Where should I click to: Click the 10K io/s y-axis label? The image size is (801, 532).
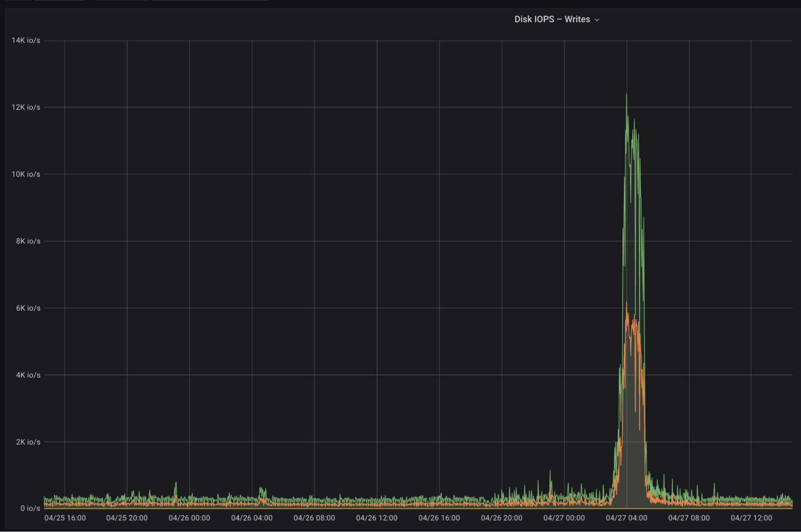(26, 174)
